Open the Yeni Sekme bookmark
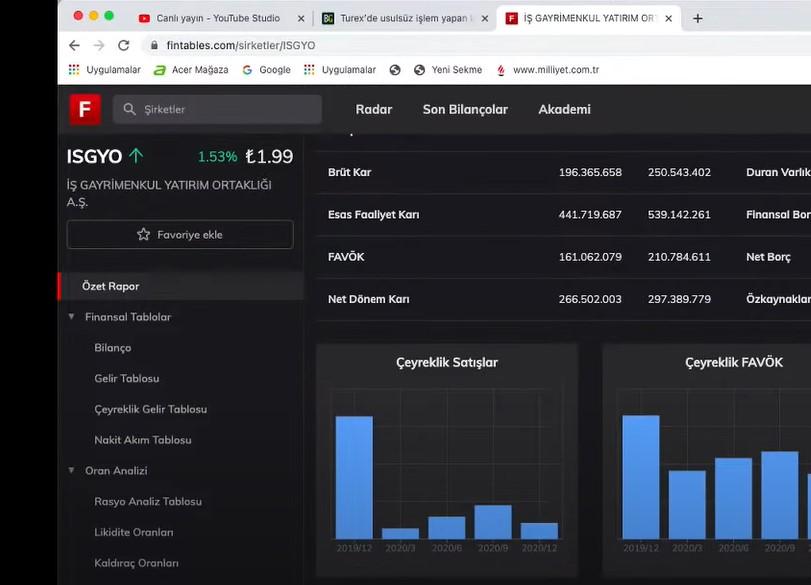811x585 pixels. [x=448, y=70]
